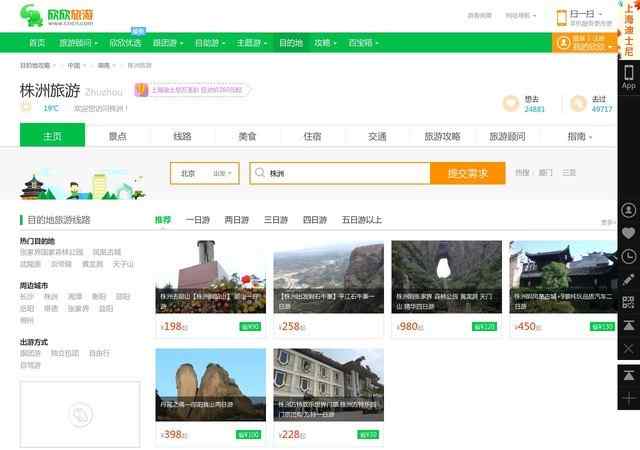This screenshot has width=640, height=450.
Task: Open the 中国 breadcrumb dropdown
Action: point(76,65)
